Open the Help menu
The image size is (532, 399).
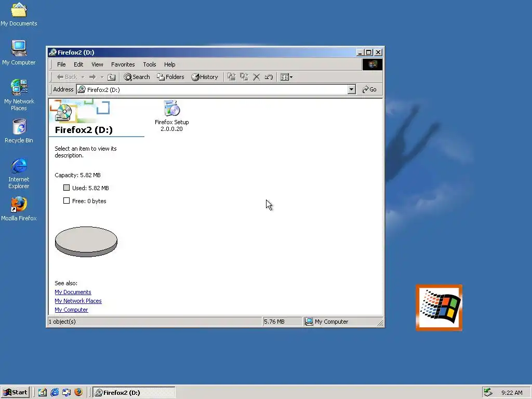click(170, 64)
